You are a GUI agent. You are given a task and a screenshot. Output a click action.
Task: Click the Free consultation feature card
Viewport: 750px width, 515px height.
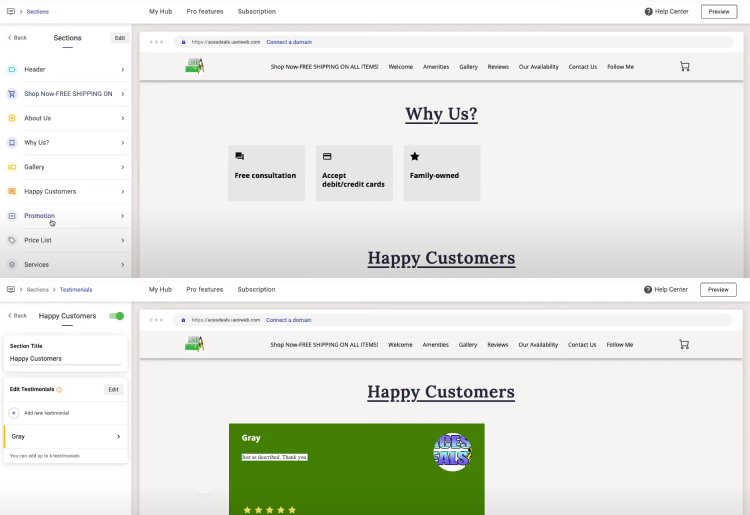(x=266, y=173)
